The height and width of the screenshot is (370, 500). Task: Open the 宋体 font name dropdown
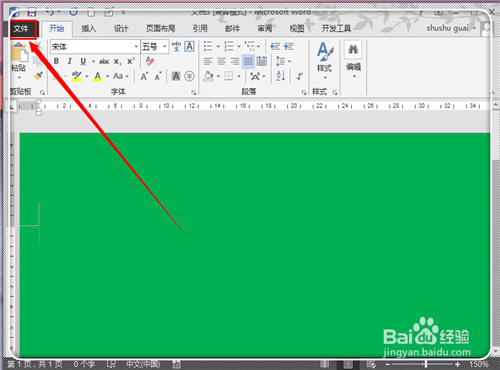tap(136, 47)
